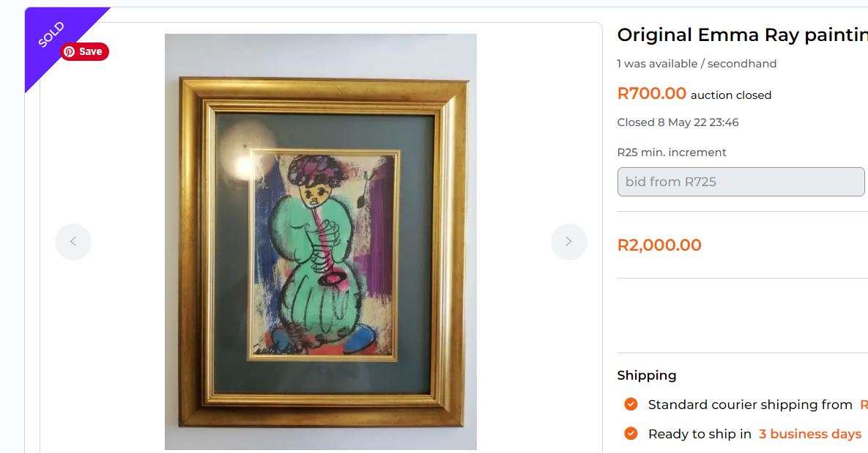Click inside the bid from R725 field
Viewport: 868px width, 453px height.
(x=740, y=181)
